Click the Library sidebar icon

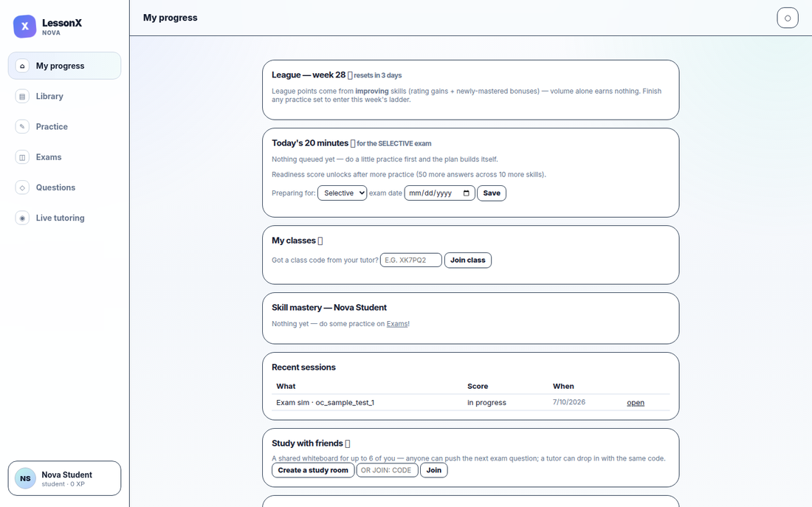(x=22, y=97)
